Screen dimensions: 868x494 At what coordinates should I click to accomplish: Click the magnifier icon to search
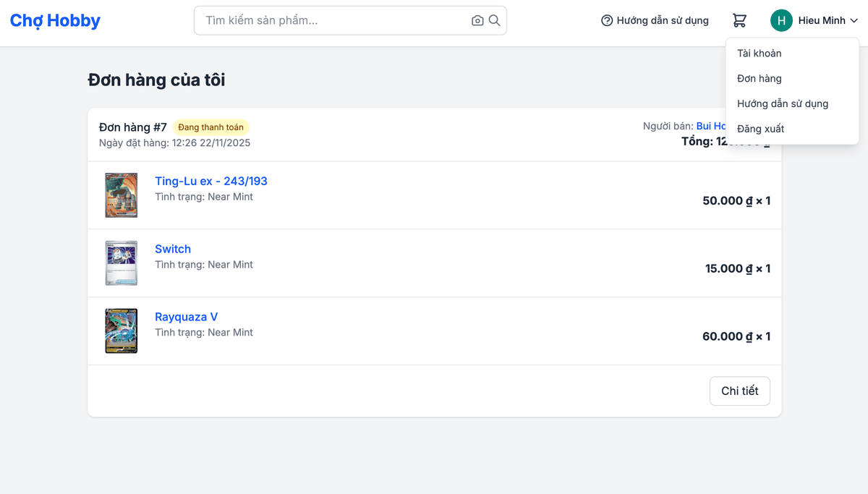click(495, 20)
